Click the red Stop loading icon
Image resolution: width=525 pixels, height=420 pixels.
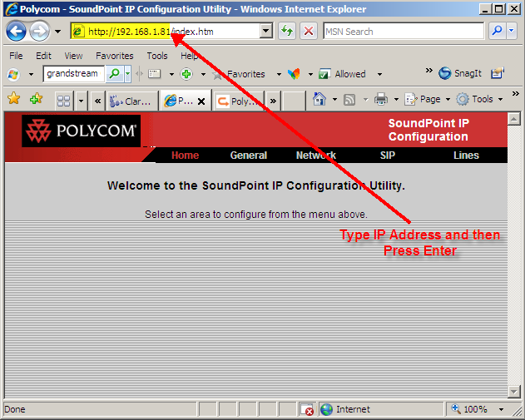coord(309,31)
